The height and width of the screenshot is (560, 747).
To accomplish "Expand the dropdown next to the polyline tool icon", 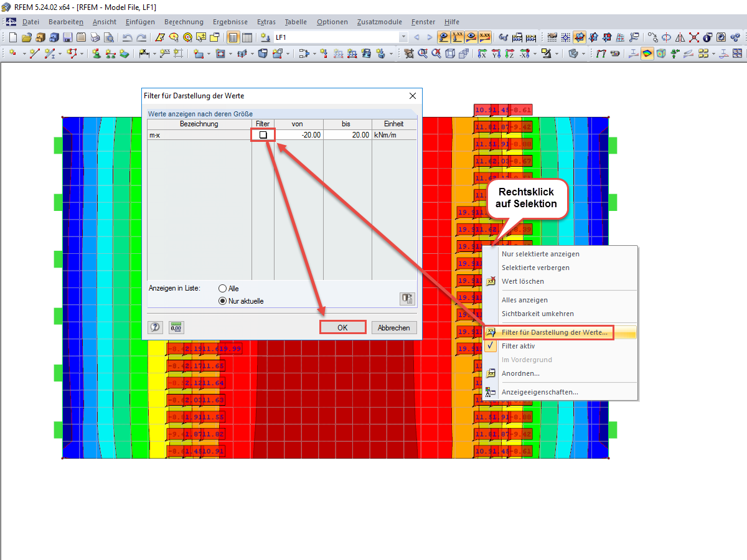I will 82,54.
